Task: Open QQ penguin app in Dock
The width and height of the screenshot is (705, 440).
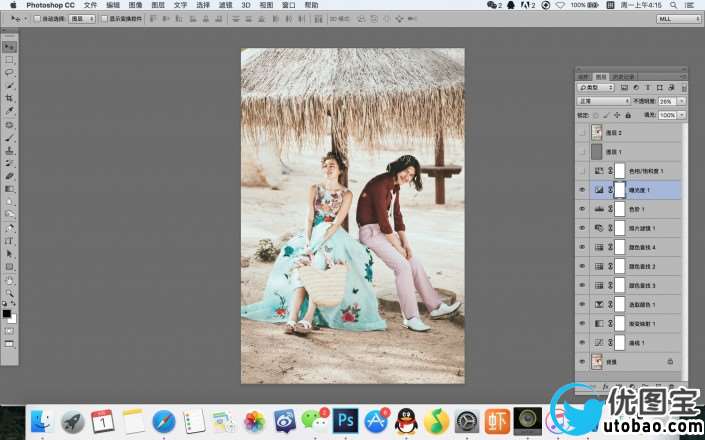Action: click(x=406, y=421)
